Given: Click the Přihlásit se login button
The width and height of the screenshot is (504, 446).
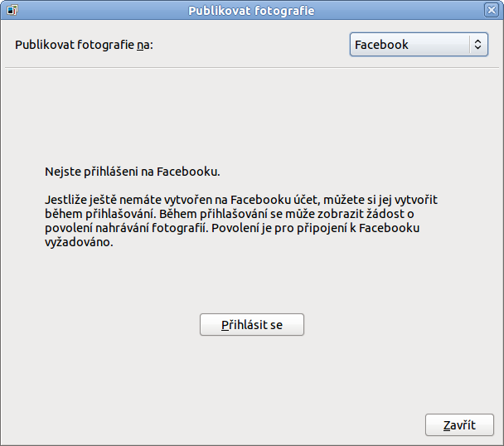Looking at the screenshot, I should pos(252,325).
